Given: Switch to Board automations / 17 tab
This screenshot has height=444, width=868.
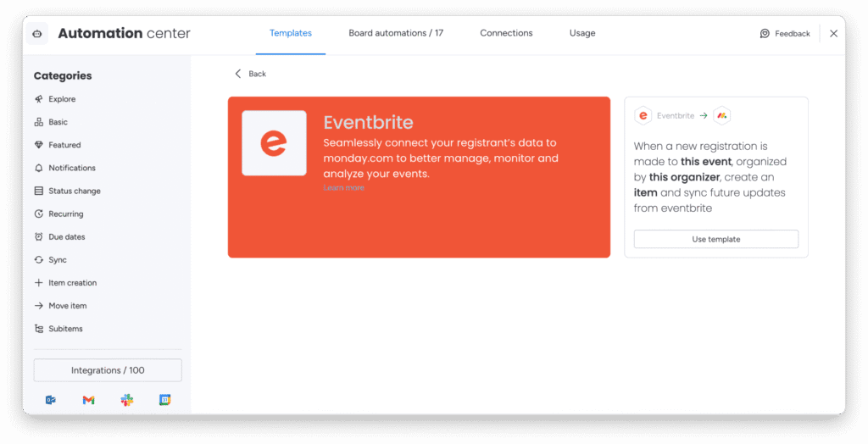Looking at the screenshot, I should click(396, 33).
